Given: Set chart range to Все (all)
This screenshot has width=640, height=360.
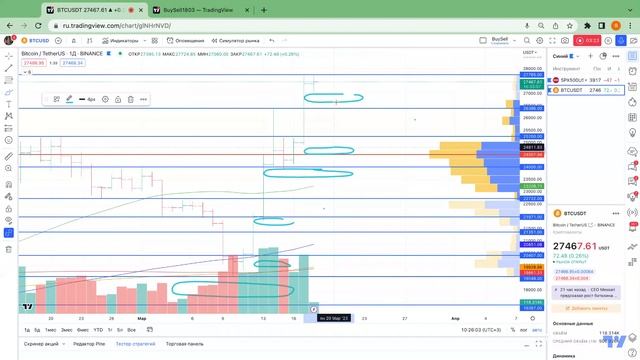Looking at the screenshot, I should pos(131,330).
